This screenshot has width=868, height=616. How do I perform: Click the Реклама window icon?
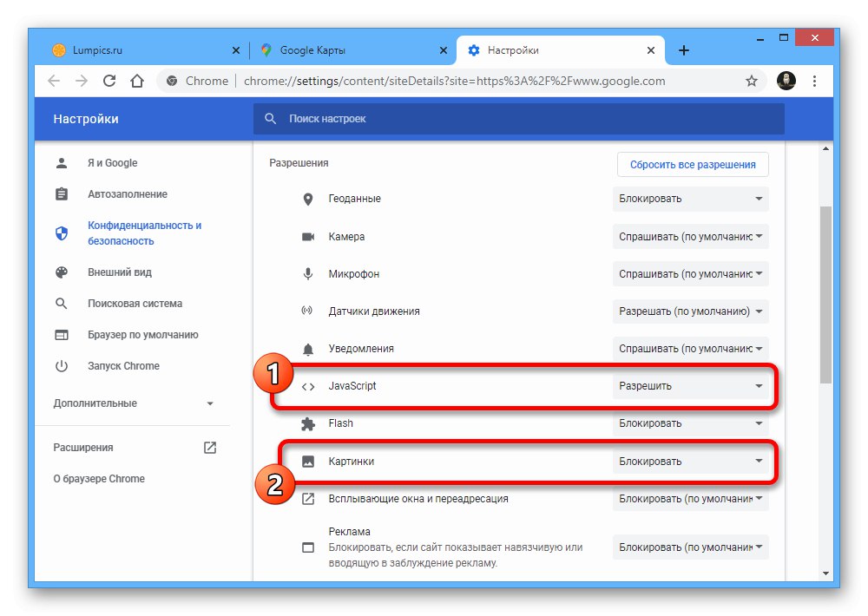pyautogui.click(x=308, y=547)
